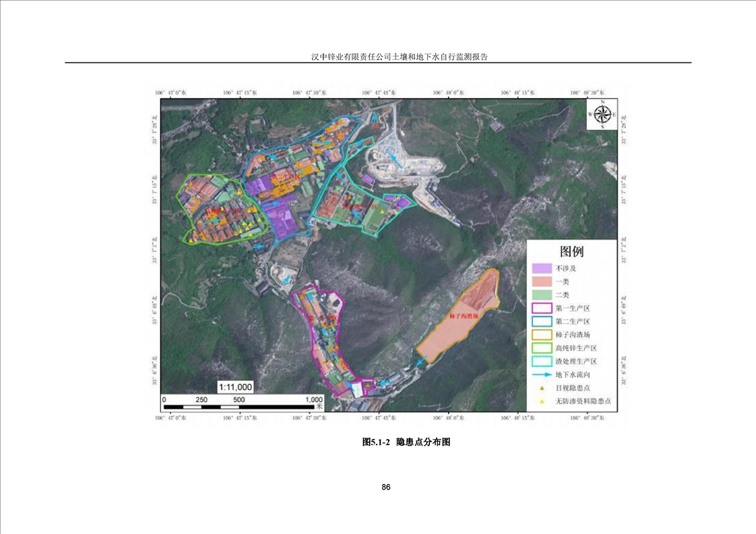Click the magenta 第一生产区 outline legend symbol

(542, 308)
